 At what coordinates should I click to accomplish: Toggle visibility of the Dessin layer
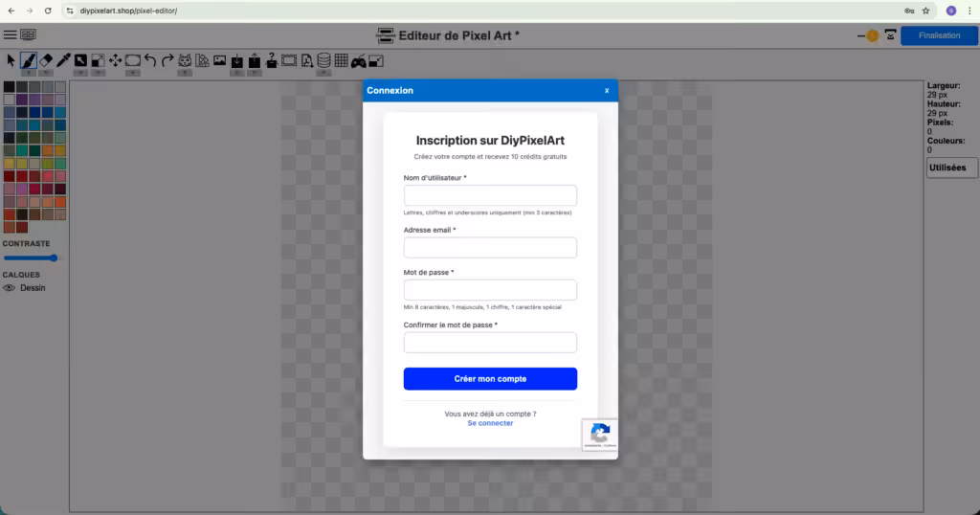click(10, 288)
